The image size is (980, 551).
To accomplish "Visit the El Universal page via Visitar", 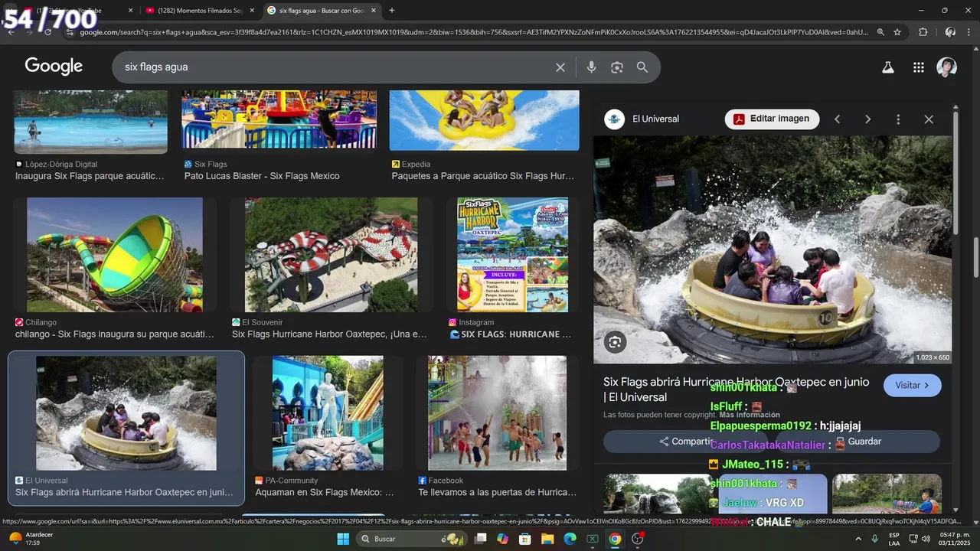I will (x=912, y=385).
